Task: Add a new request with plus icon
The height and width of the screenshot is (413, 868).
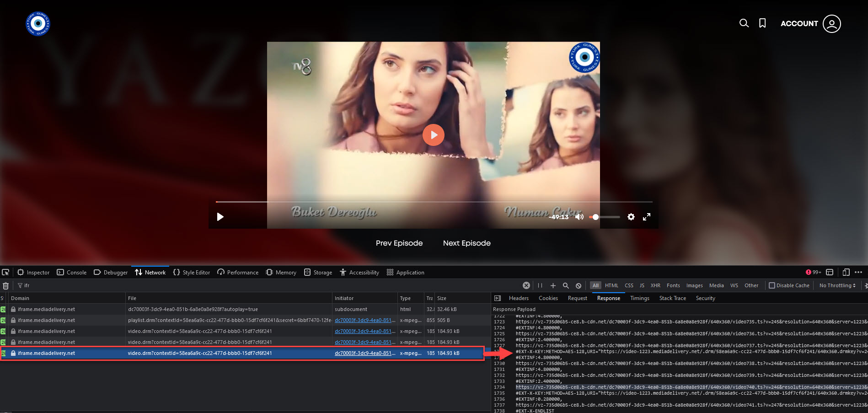Action: pyautogui.click(x=553, y=285)
